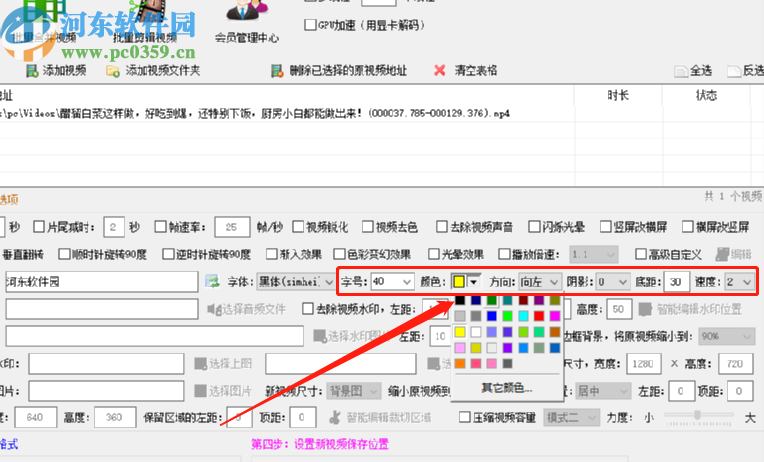Open the 方向 (direction) dropdown showing 向左

tap(540, 282)
